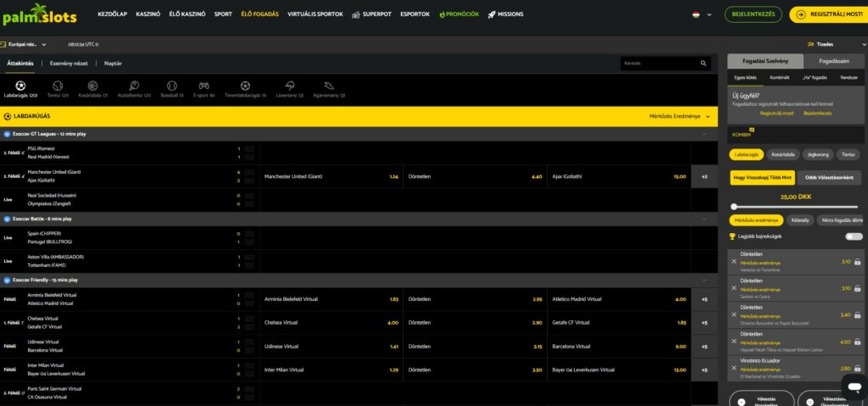
Task: Select the E-sport gamepad icon
Action: click(203, 86)
